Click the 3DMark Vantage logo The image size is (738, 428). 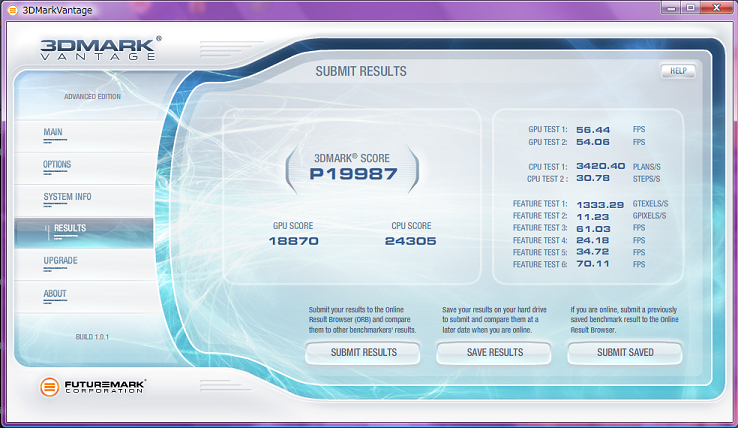point(101,48)
